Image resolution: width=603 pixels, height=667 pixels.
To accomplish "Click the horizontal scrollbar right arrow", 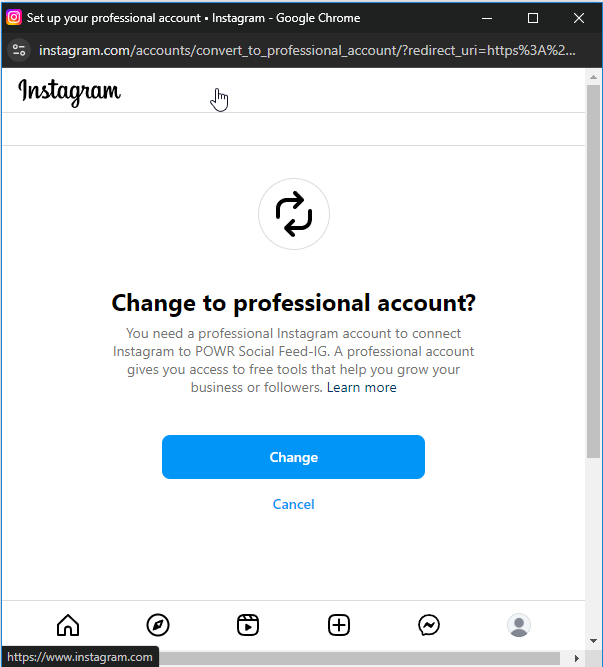I will coord(577,658).
